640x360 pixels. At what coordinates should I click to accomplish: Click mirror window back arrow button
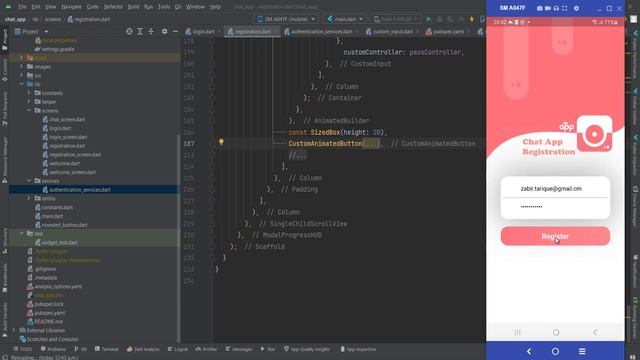[x=529, y=351]
